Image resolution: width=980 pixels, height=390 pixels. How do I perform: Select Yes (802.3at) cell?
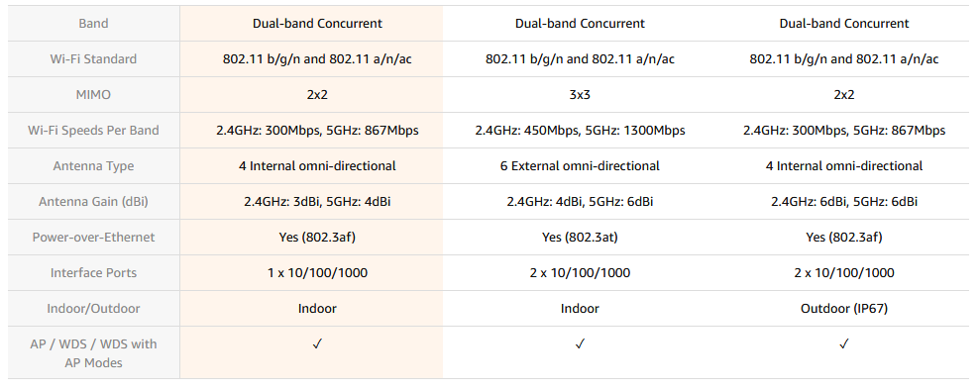point(580,238)
